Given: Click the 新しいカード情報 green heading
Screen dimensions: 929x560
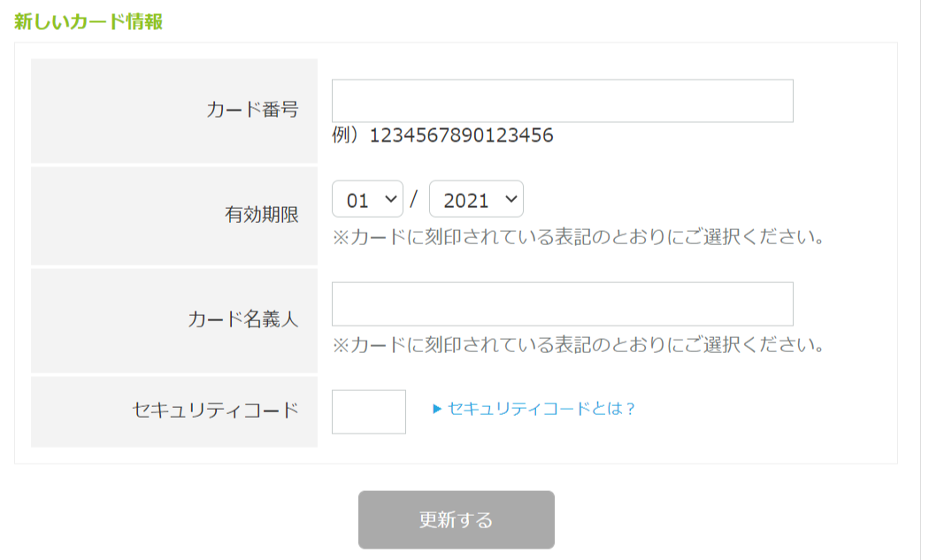Looking at the screenshot, I should [x=88, y=22].
